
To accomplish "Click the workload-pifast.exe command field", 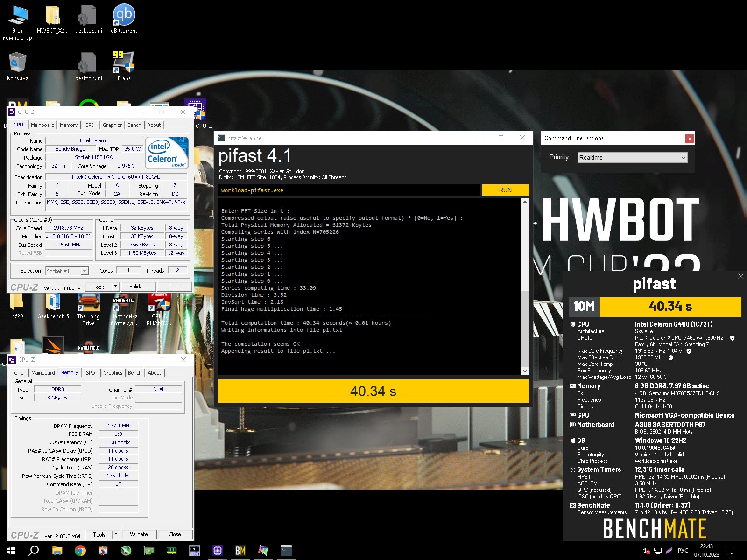I will 349,190.
